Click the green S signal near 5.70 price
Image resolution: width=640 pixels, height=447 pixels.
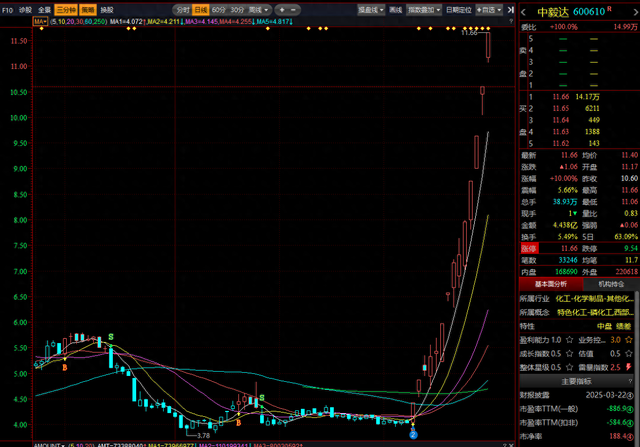click(x=111, y=337)
